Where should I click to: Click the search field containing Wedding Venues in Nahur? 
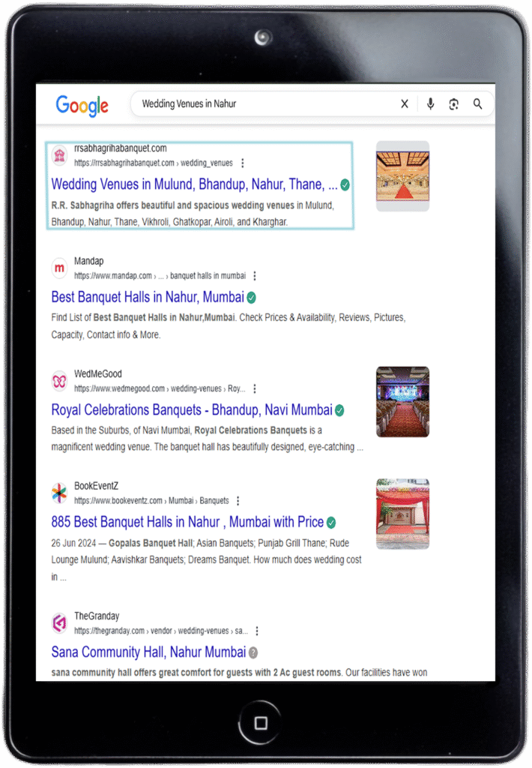pos(265,103)
